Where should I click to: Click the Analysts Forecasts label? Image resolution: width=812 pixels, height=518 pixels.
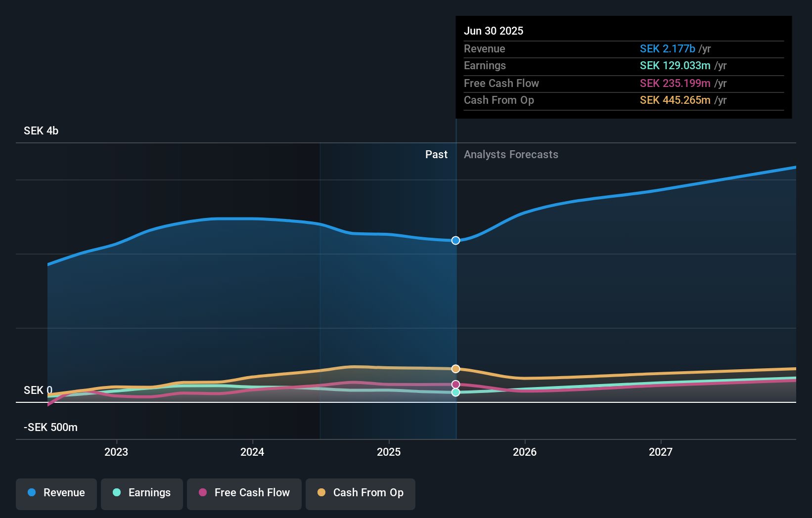(x=511, y=155)
